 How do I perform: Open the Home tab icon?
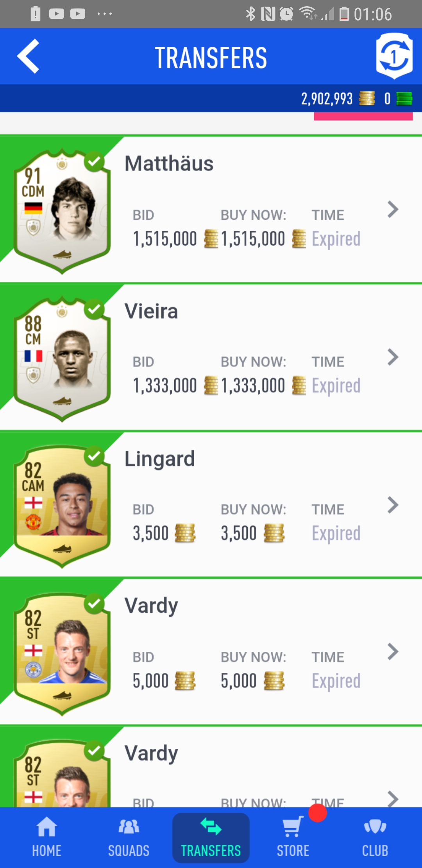pos(46,827)
